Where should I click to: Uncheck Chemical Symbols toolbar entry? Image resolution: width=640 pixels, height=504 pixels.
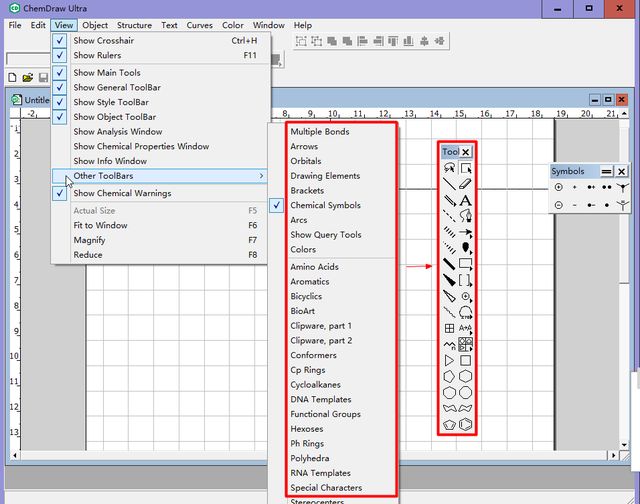pos(325,205)
